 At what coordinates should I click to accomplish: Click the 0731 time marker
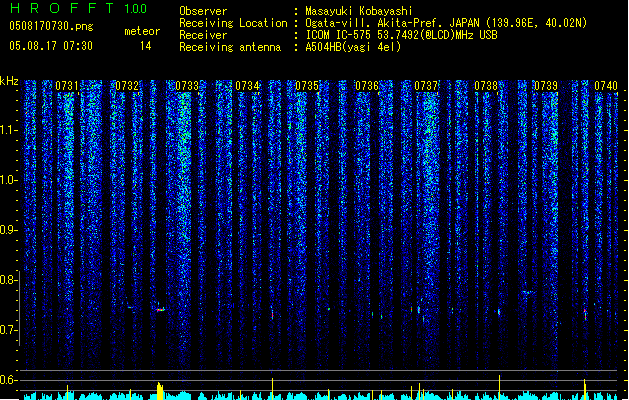(x=67, y=86)
